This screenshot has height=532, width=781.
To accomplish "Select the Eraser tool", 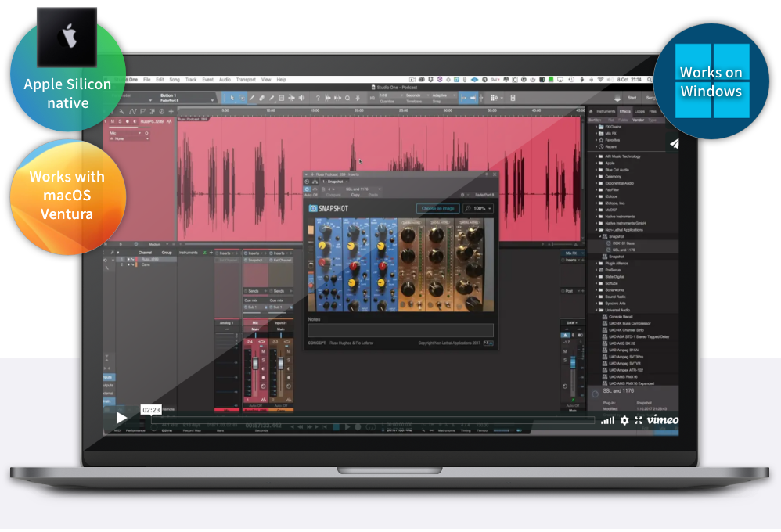I will click(x=261, y=98).
